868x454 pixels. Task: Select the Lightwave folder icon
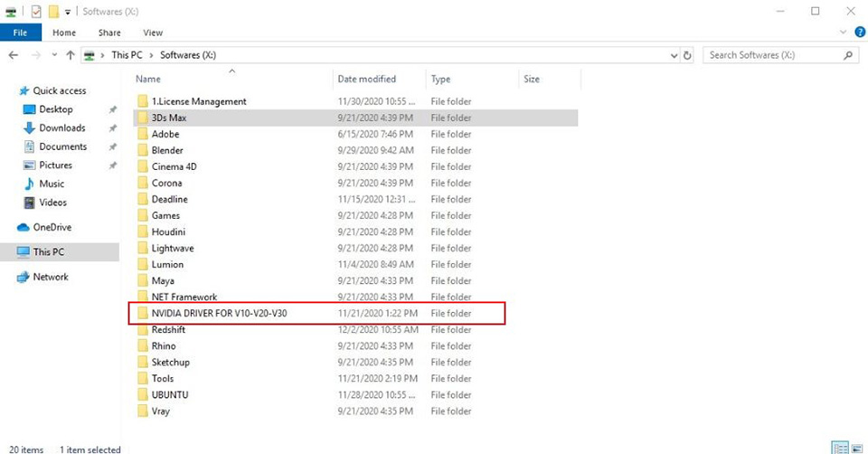[143, 248]
